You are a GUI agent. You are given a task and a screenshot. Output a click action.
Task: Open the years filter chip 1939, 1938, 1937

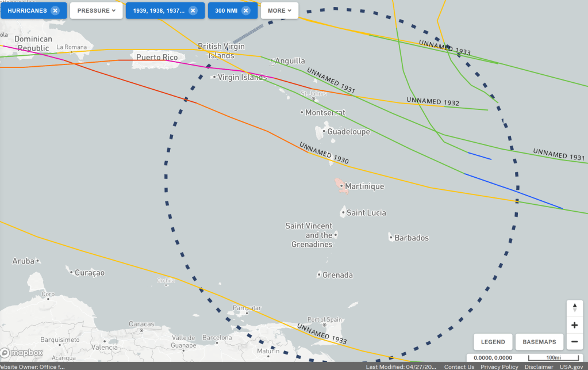click(x=158, y=10)
